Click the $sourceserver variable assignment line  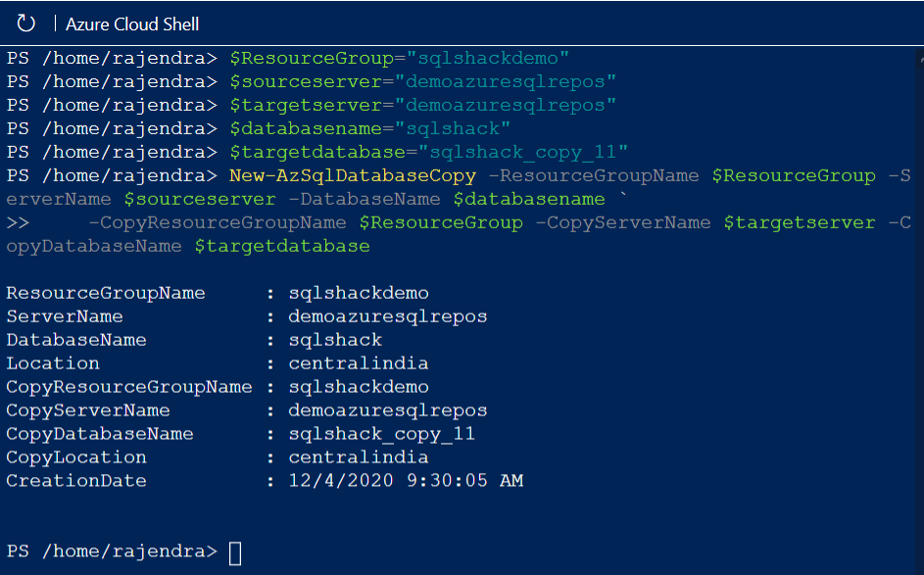tap(422, 81)
